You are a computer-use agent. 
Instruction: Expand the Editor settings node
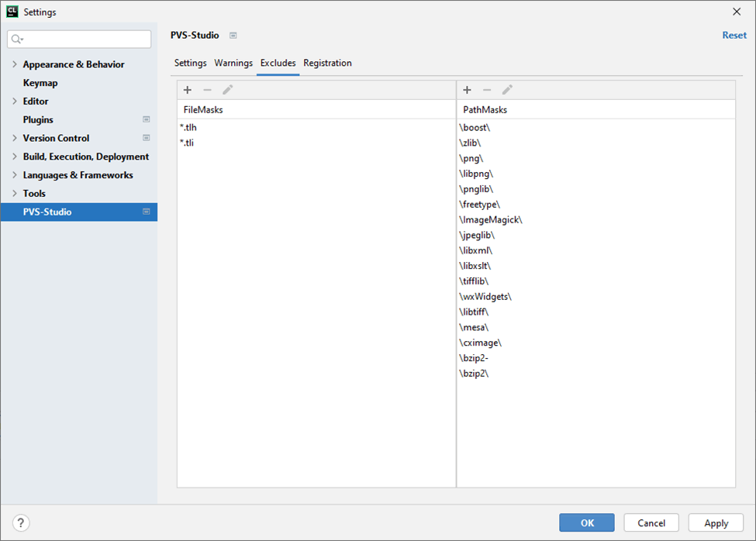point(15,102)
